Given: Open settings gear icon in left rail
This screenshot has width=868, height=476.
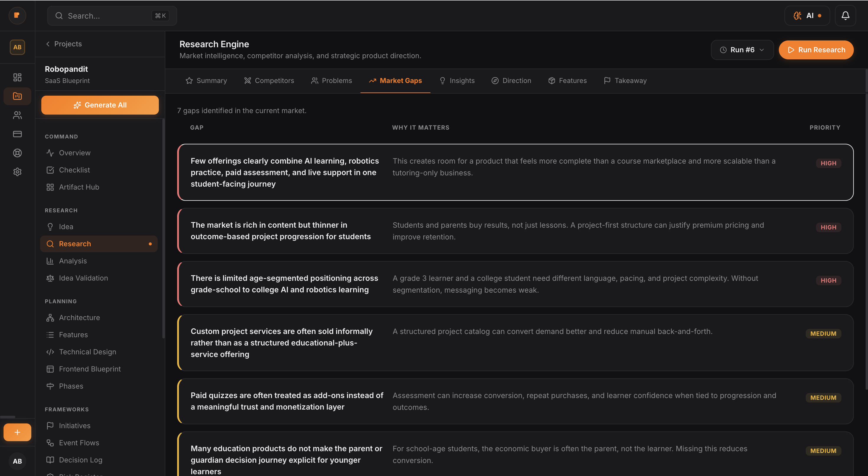Looking at the screenshot, I should tap(17, 172).
